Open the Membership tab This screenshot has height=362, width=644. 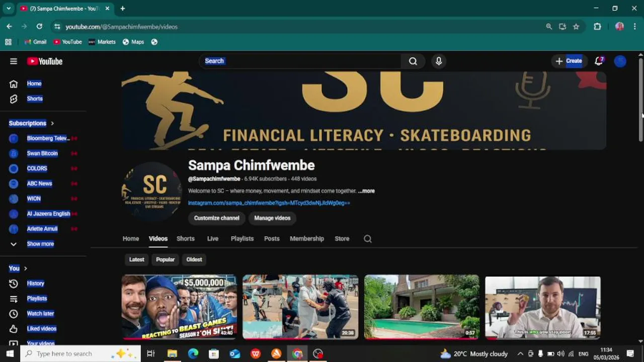307,239
